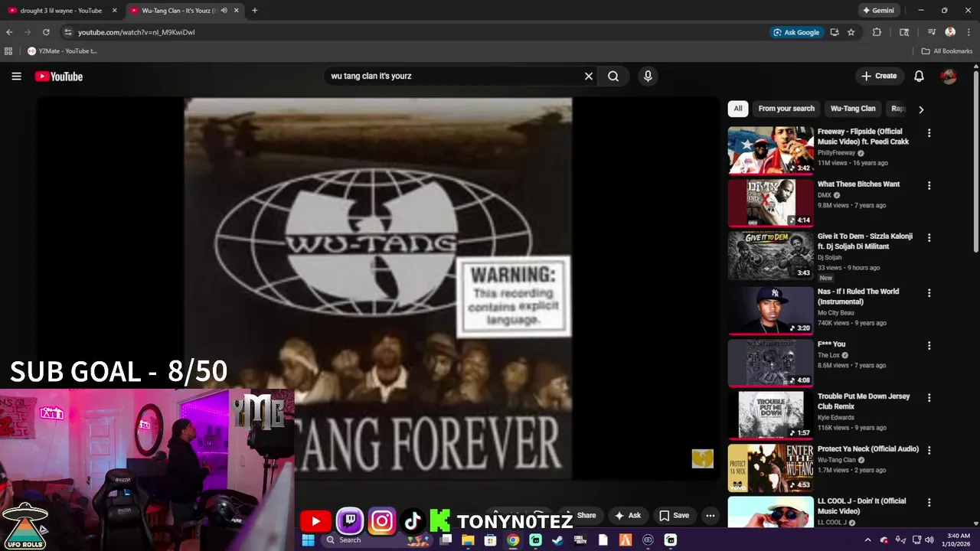Viewport: 980px width, 551px height.
Task: Start voice search with the microphone
Action: tap(648, 76)
